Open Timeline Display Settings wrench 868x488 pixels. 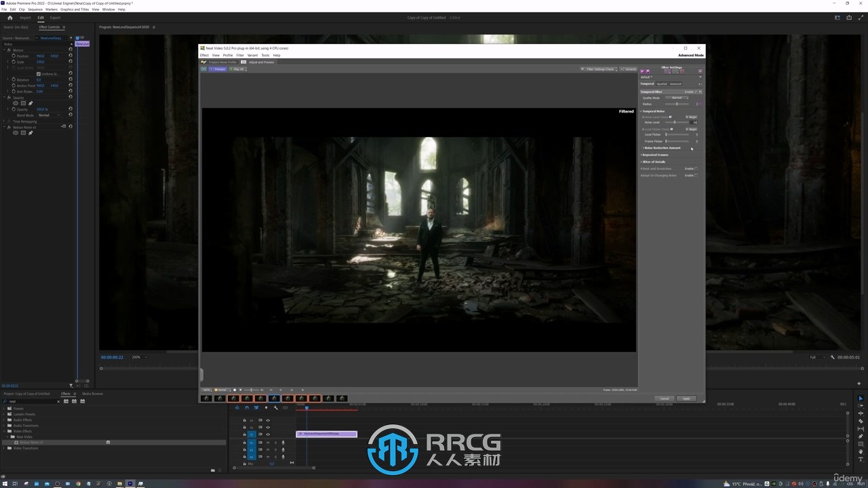[x=276, y=407]
